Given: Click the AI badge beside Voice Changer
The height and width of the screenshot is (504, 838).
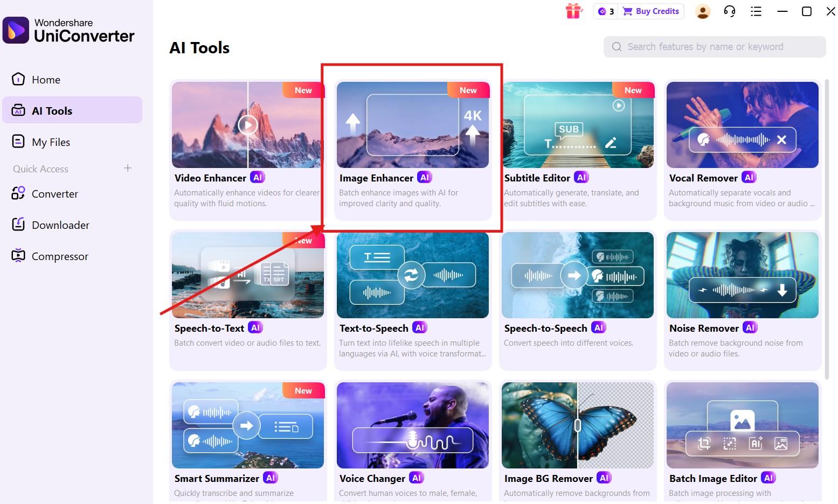Looking at the screenshot, I should (417, 478).
